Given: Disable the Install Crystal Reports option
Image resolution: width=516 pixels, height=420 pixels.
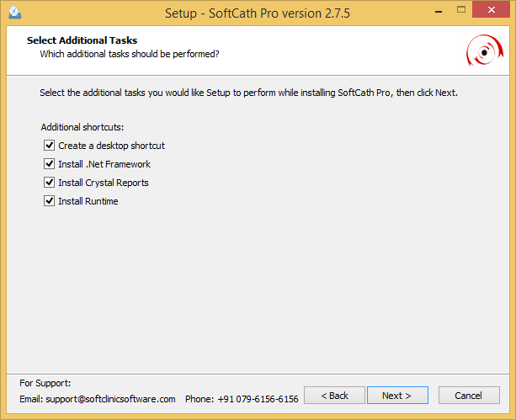Looking at the screenshot, I should (x=49, y=183).
